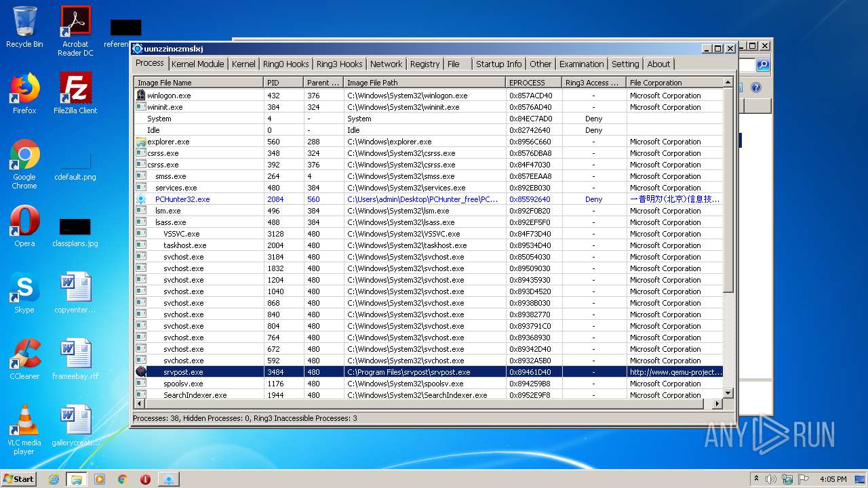Click help icon in background window
This screenshot has width=868, height=488.
756,87
